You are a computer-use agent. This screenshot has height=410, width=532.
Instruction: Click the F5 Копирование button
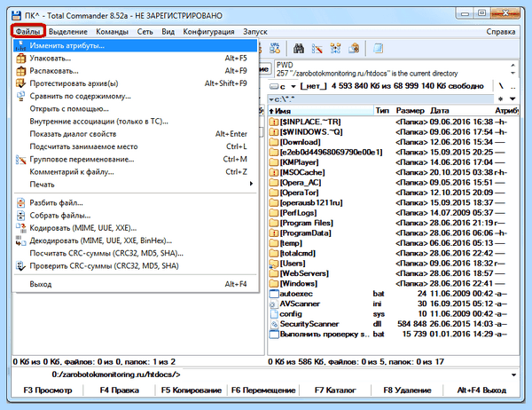pos(192,390)
